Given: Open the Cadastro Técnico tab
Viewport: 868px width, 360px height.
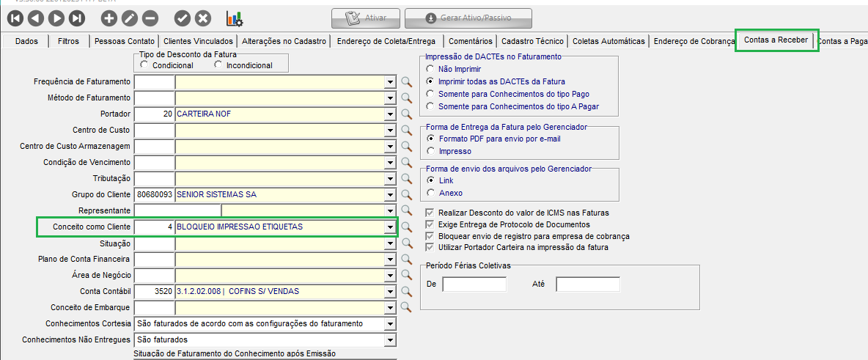Looking at the screenshot, I should coord(532,42).
